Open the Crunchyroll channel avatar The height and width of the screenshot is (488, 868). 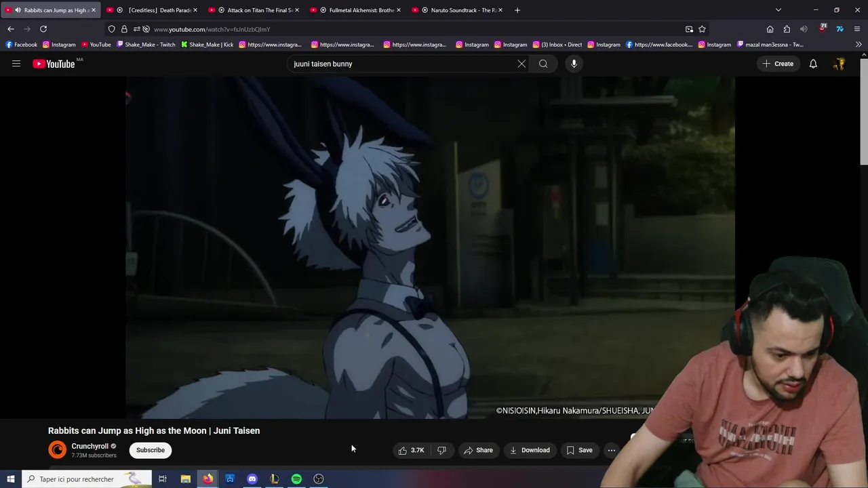click(x=58, y=449)
